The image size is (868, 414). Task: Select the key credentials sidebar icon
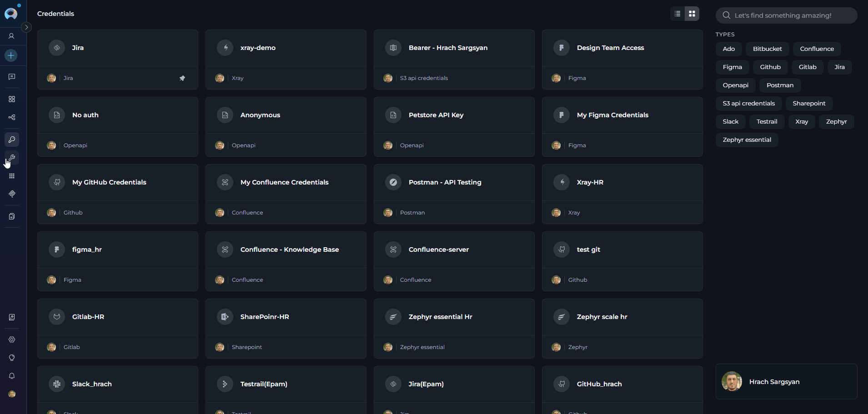coord(12,140)
